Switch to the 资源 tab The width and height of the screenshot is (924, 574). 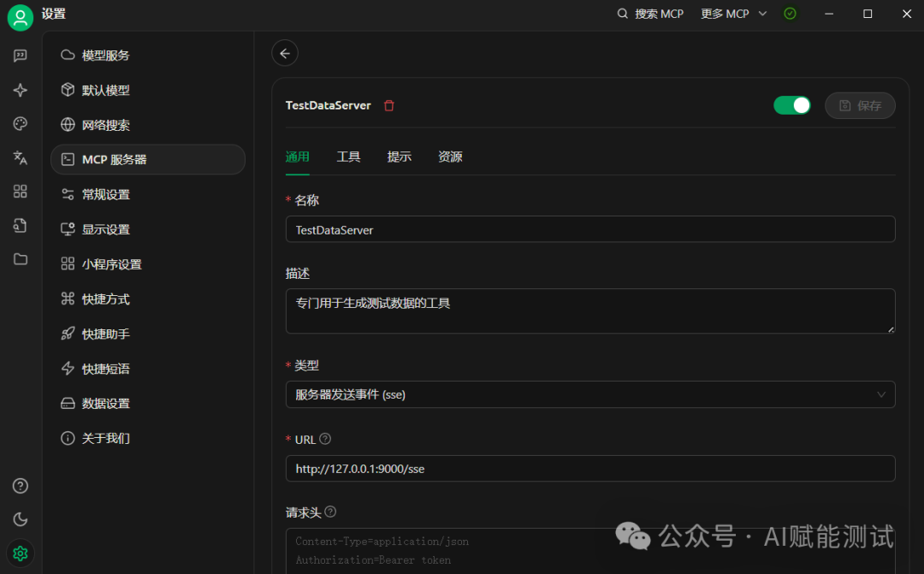[450, 157]
